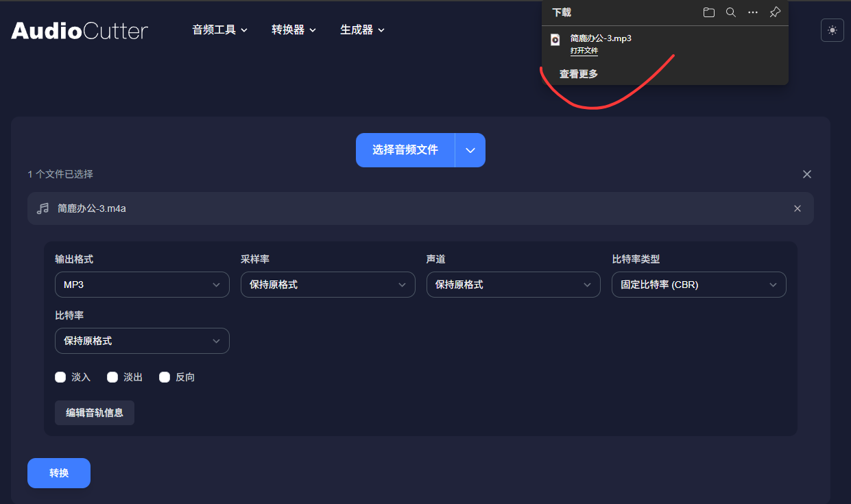Viewport: 851px width, 504px height.
Task: Remove the 简鹿办公-3.m4a file with X
Action: (x=798, y=208)
